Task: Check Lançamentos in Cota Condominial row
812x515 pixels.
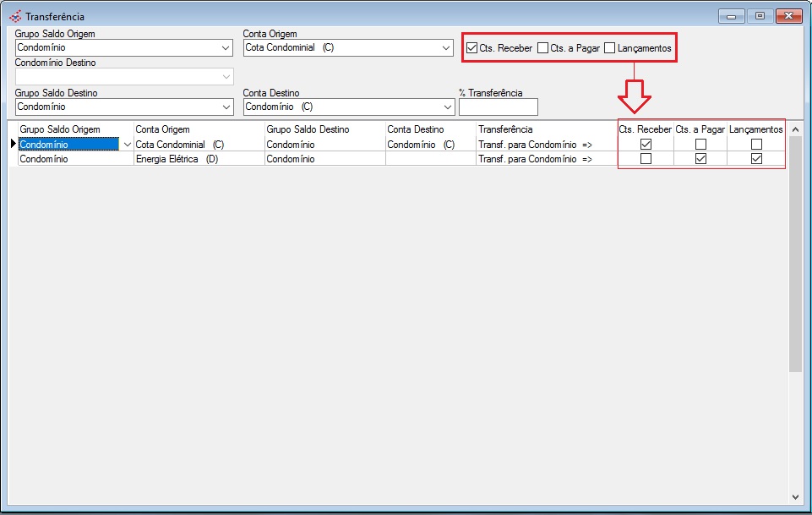Action: (x=756, y=145)
